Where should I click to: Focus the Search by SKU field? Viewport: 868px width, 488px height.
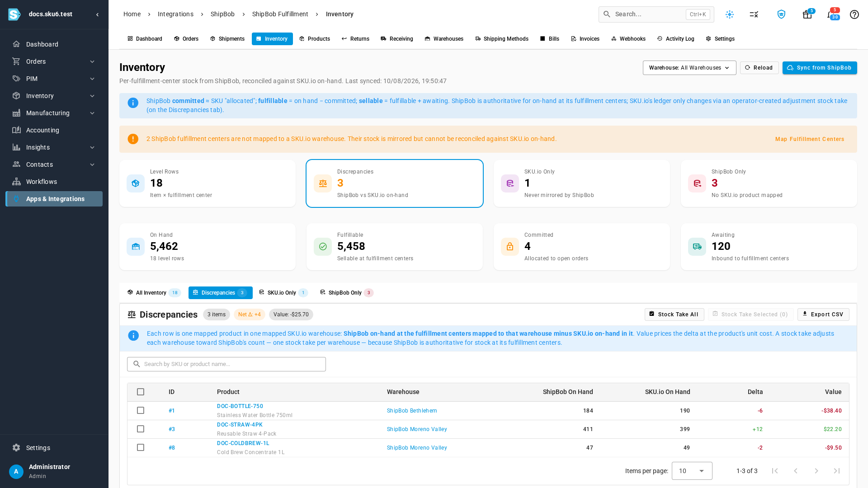(226, 364)
